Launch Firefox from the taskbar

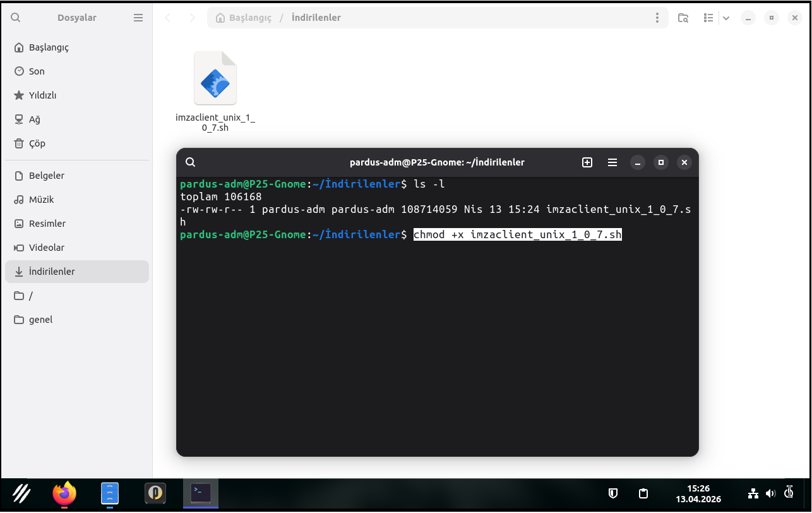point(64,493)
